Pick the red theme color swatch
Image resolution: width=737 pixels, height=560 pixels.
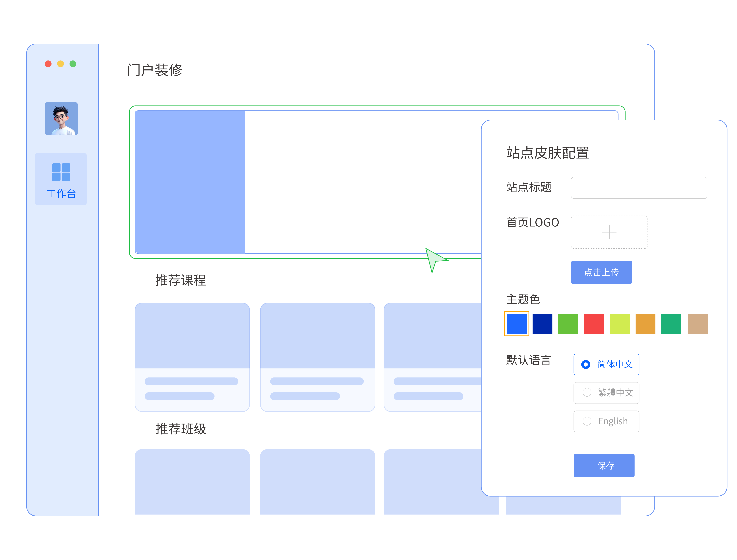[x=594, y=324]
